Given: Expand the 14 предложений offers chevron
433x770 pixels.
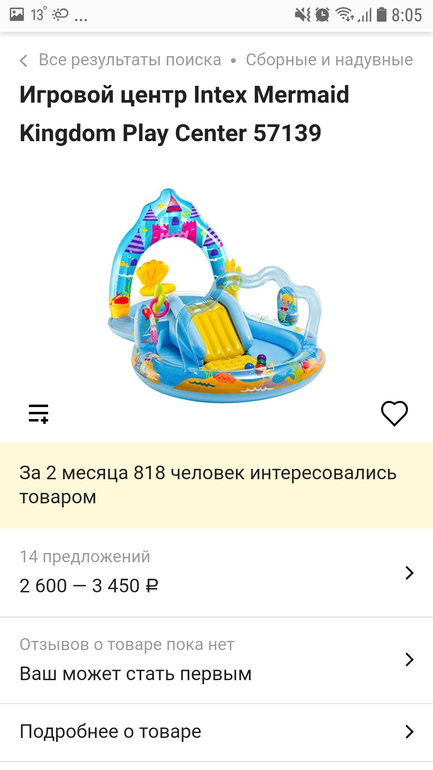Looking at the screenshot, I should coord(409,573).
